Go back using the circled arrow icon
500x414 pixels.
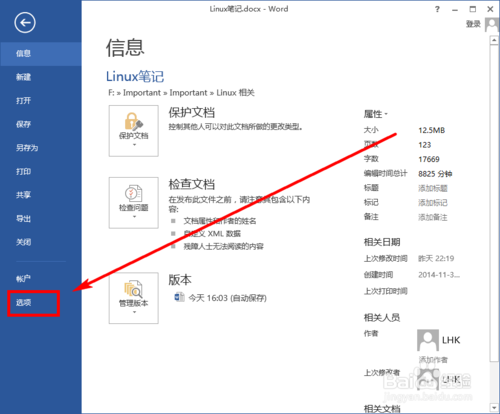click(x=25, y=23)
